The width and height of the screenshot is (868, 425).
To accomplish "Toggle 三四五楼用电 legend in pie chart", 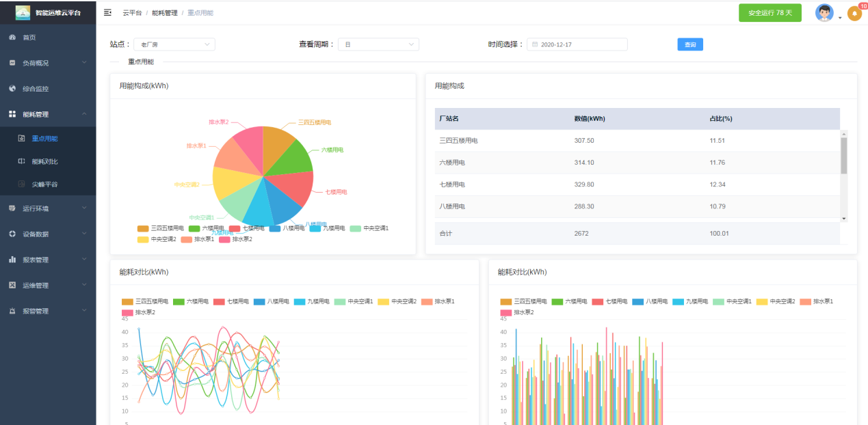I will click(160, 228).
